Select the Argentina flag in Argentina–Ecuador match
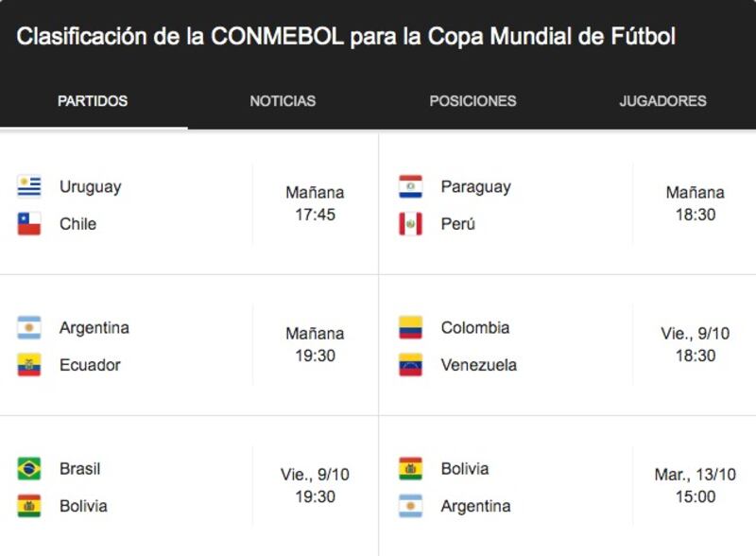 point(29,328)
